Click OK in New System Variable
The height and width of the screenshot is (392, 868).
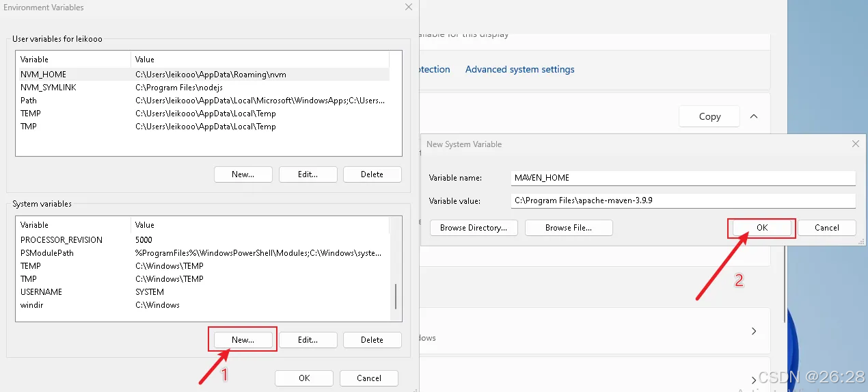(762, 228)
